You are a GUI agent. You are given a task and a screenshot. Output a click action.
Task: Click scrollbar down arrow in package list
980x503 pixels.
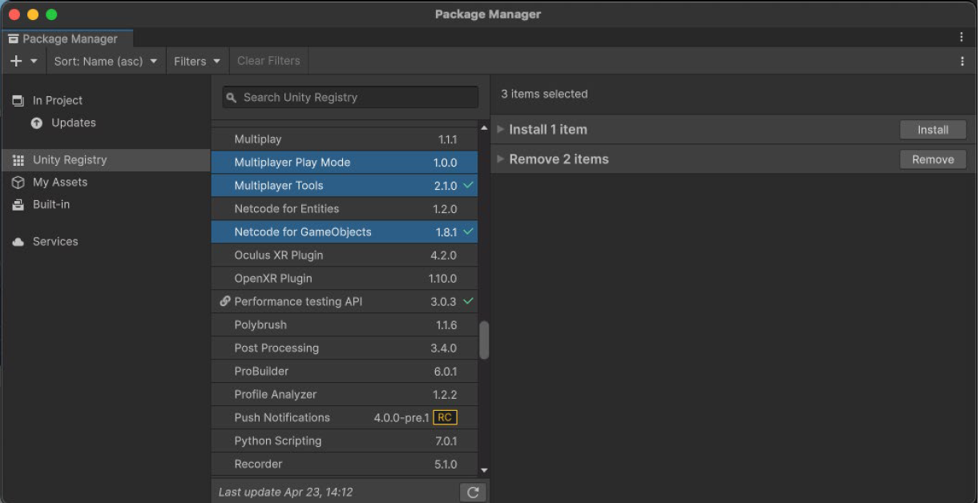[x=484, y=470]
